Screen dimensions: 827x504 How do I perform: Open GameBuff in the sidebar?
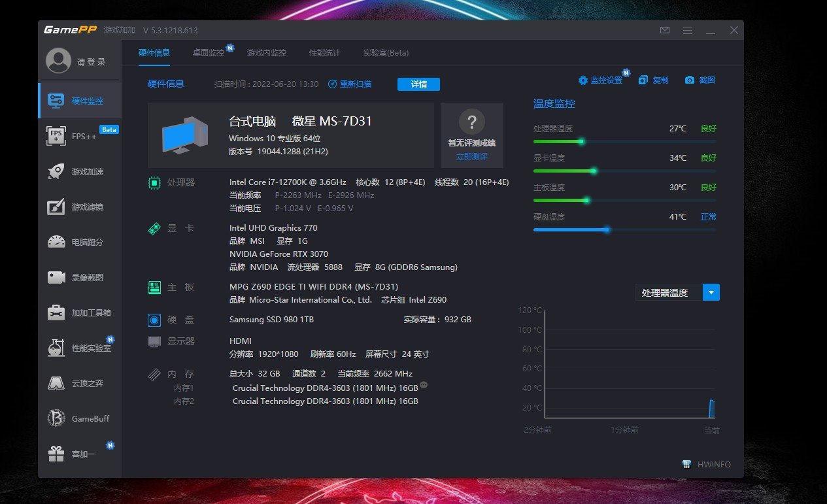click(80, 418)
